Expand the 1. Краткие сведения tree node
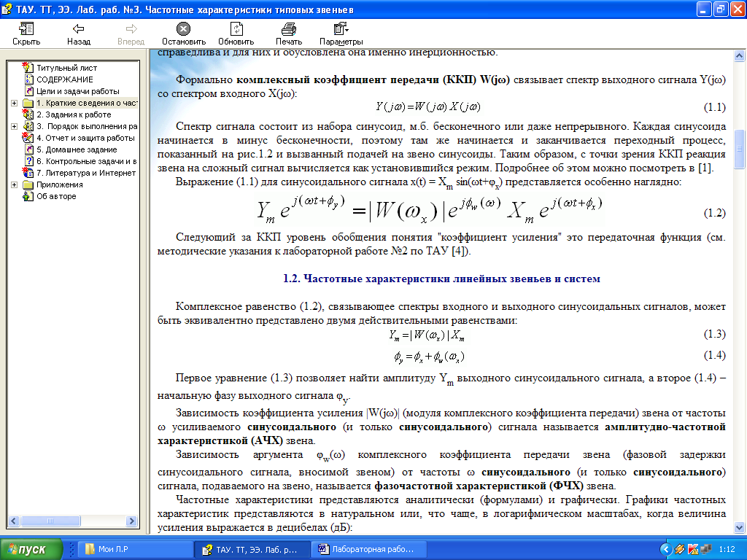The height and width of the screenshot is (560, 747). (x=15, y=103)
